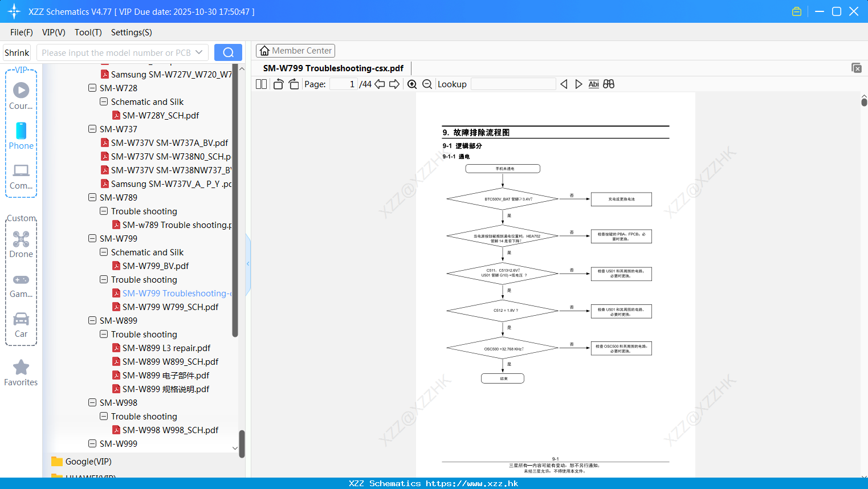Collapse SM-W999 tree node

click(92, 443)
